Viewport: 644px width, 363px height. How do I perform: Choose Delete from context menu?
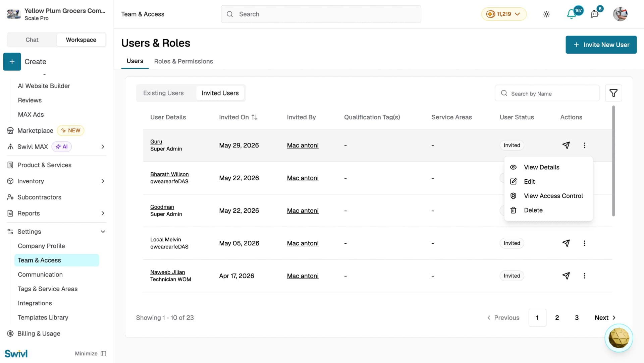click(x=548, y=210)
